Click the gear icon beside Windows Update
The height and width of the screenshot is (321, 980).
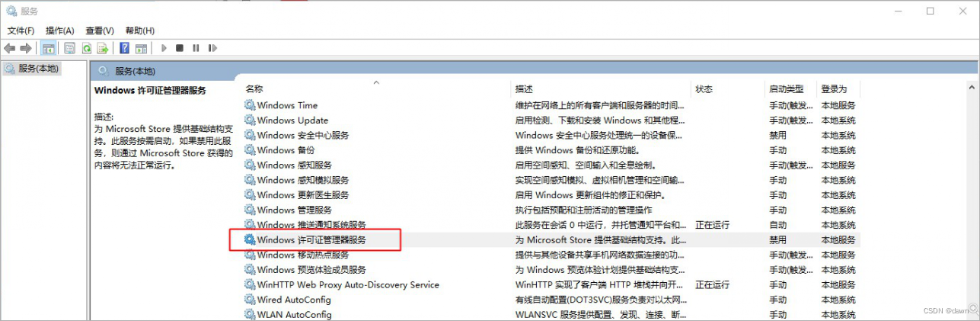(x=250, y=120)
